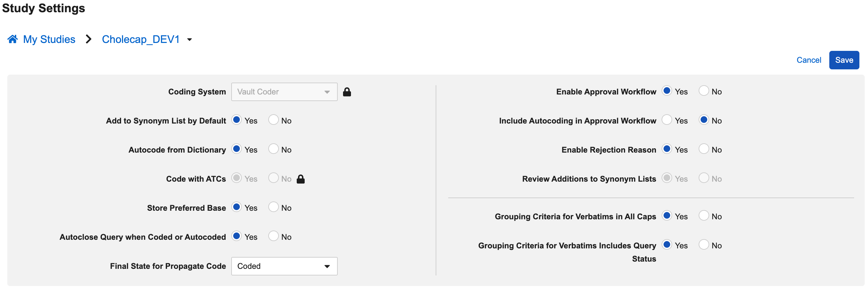Expand the Cholecap_DEV1 study dropdown arrow
The height and width of the screenshot is (288, 868).
[x=189, y=40]
